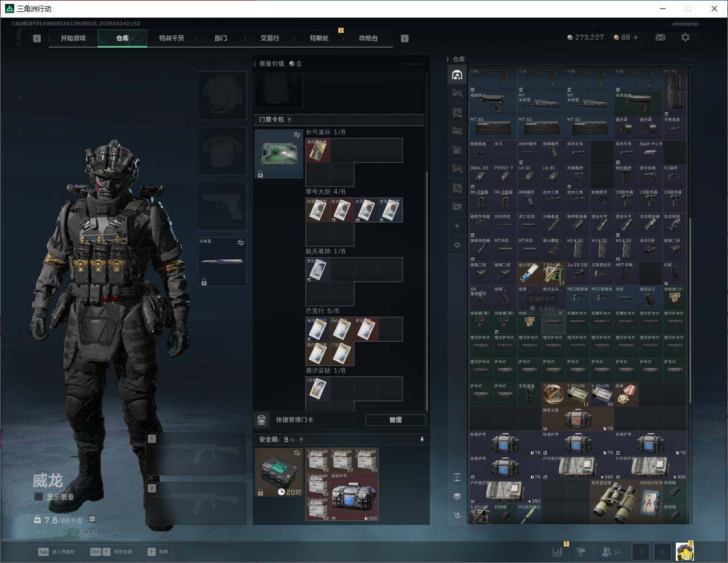Select the 高级护甲 repair kit in safe box
Image resolution: width=728 pixels, height=563 pixels.
point(354,497)
